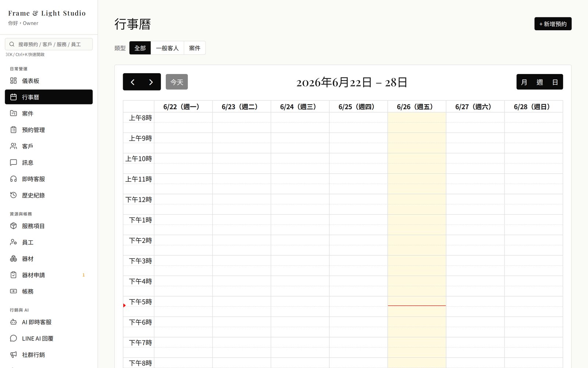Open 儀表板 in the sidebar
This screenshot has width=588, height=368.
coord(49,81)
